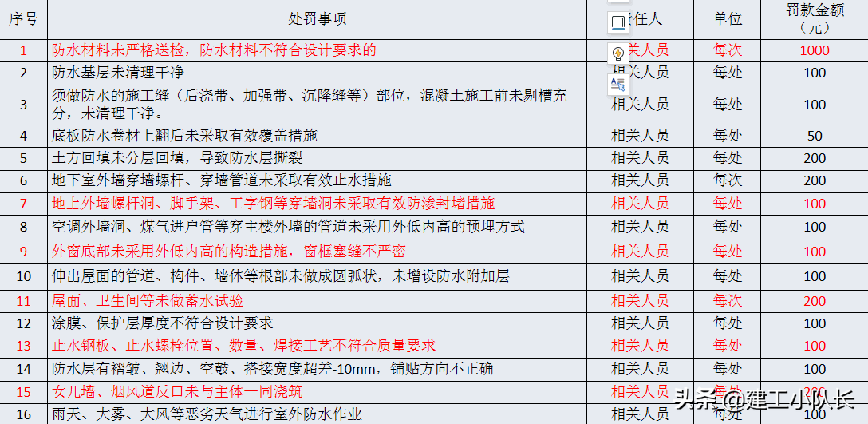The width and height of the screenshot is (868, 424).
Task: Click the text-select icon with cursor
Action: coord(618,85)
